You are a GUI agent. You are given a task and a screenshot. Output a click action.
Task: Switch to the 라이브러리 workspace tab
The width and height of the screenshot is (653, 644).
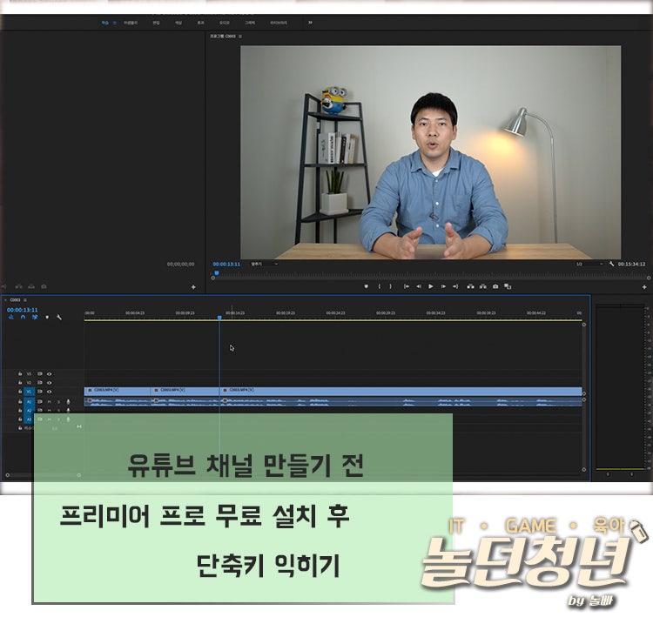click(x=279, y=23)
